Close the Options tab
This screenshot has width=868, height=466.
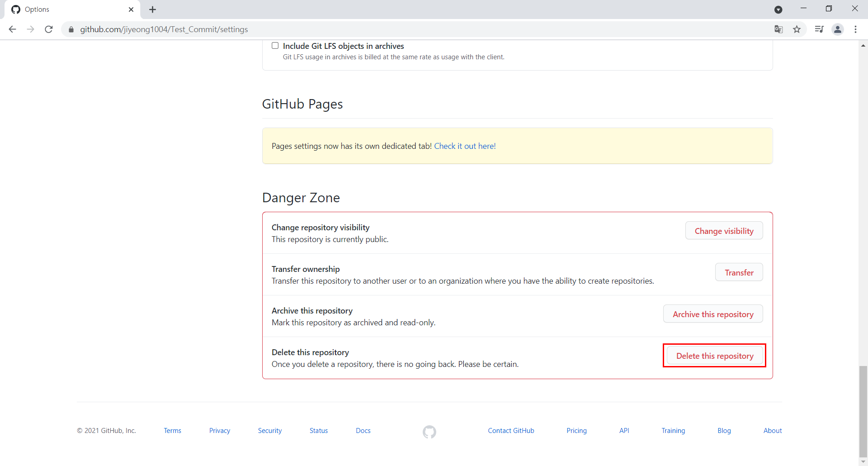coord(131,10)
